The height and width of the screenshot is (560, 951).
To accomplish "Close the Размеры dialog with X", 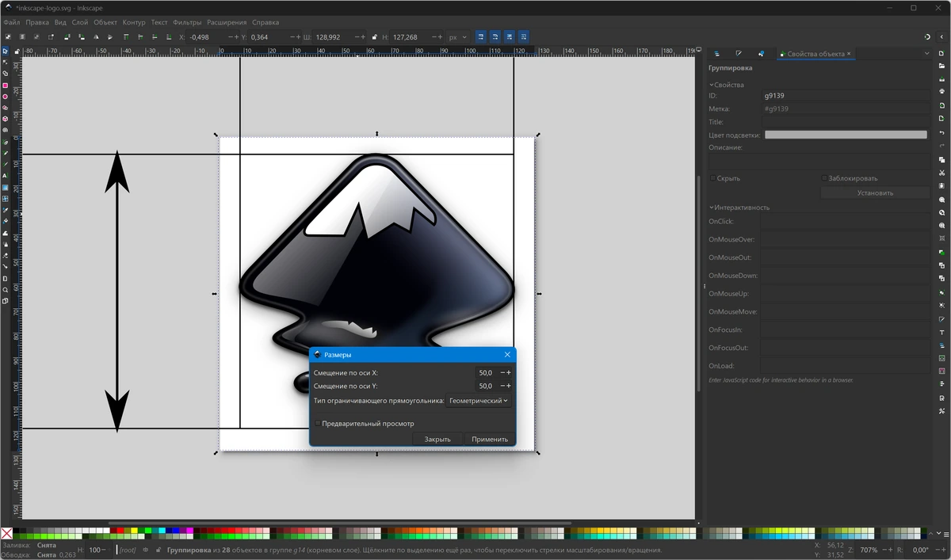I will [x=507, y=355].
